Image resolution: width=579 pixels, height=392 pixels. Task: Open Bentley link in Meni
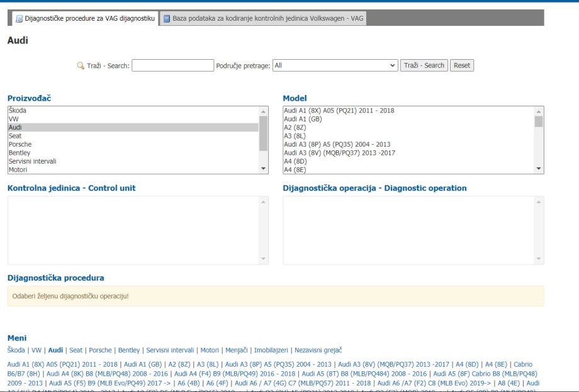(x=129, y=350)
